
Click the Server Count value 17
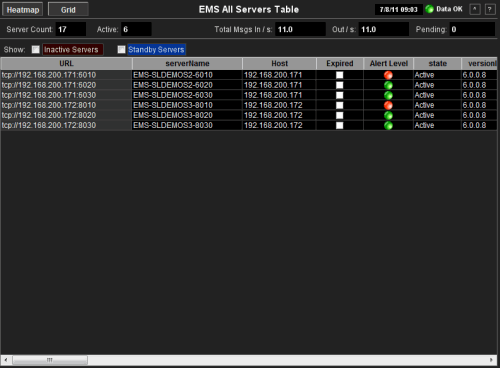point(71,29)
